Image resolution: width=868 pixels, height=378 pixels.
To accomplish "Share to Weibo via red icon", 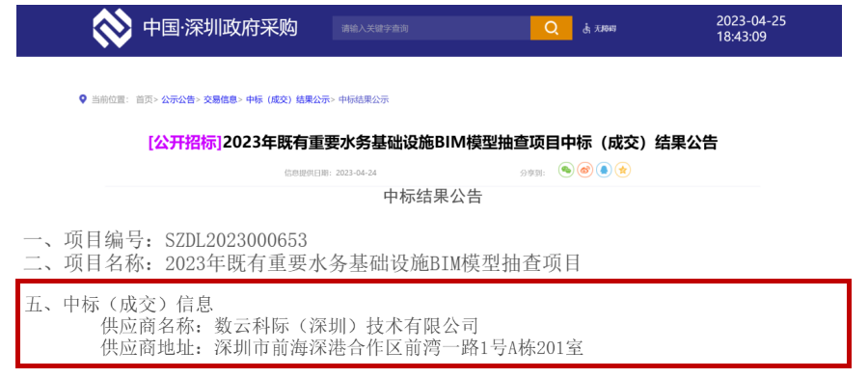I will 585,171.
